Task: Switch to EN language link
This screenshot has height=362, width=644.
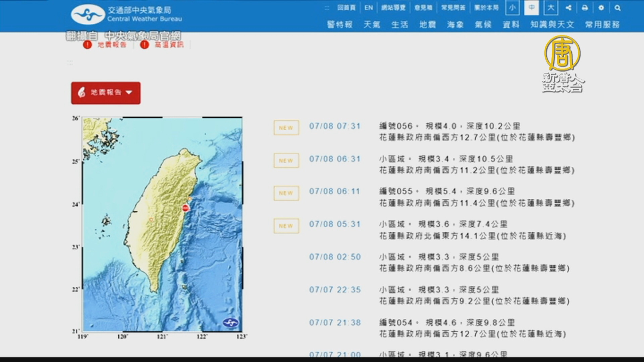Action: [x=368, y=8]
